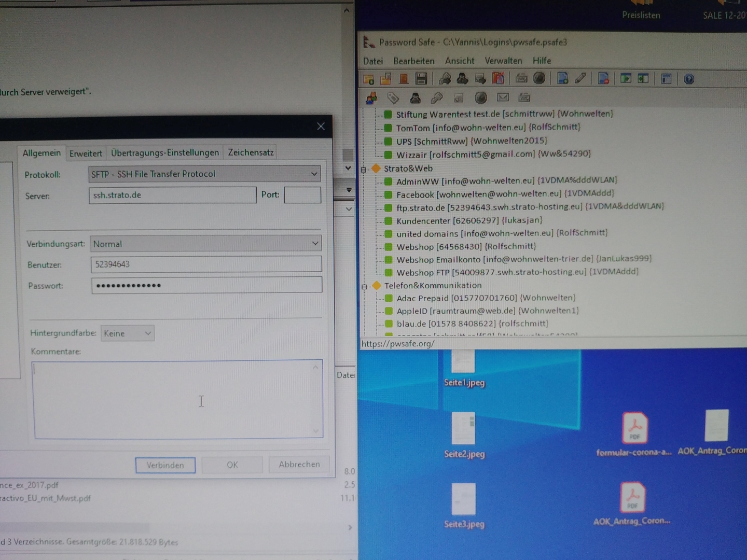Click Email envelope icon in drag bar
Image resolution: width=747 pixels, height=560 pixels.
[503, 97]
